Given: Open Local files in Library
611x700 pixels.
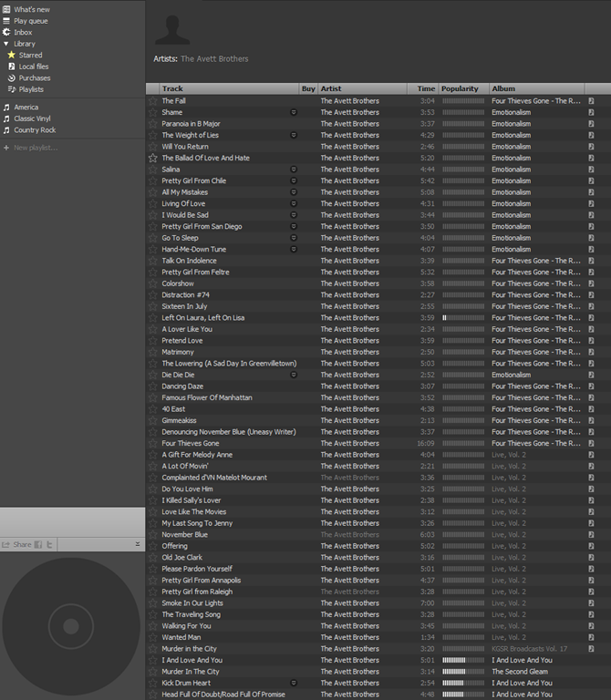Looking at the screenshot, I should (x=34, y=67).
